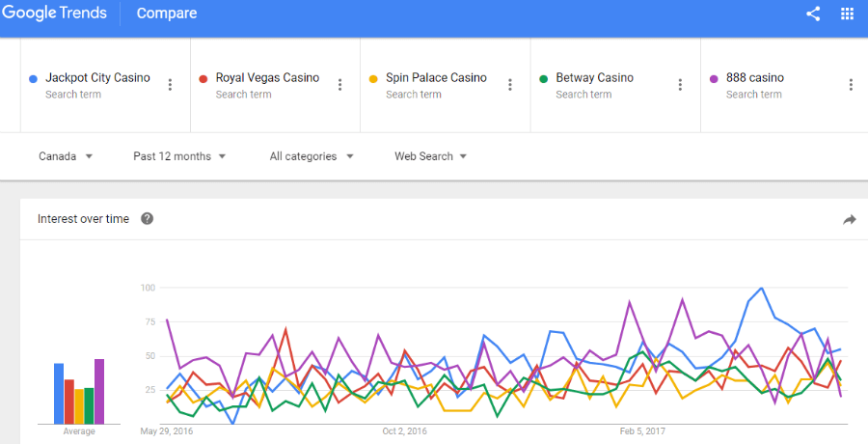Select the 888 casino search term
This screenshot has width=868, height=444.
click(755, 77)
